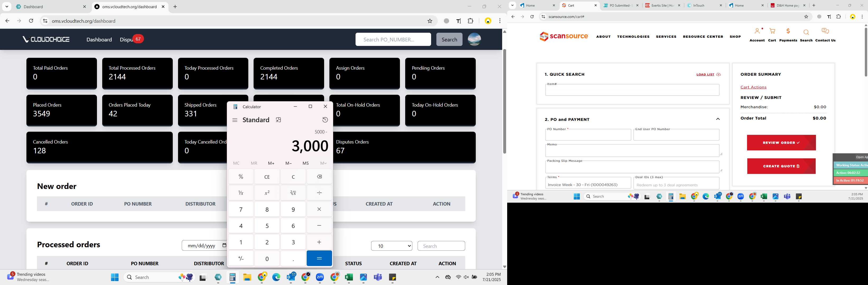
Task: Open the RESOURCE CENTER menu on ScanSource
Action: coord(703,37)
